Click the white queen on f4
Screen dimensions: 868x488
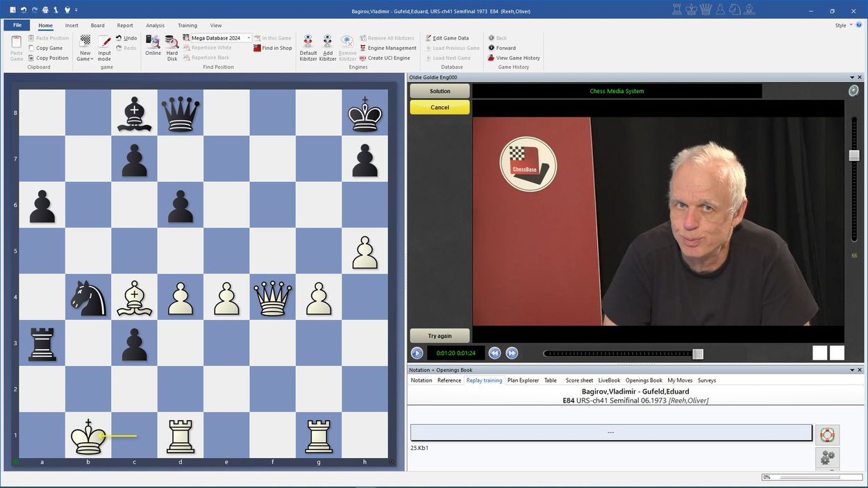tap(272, 297)
